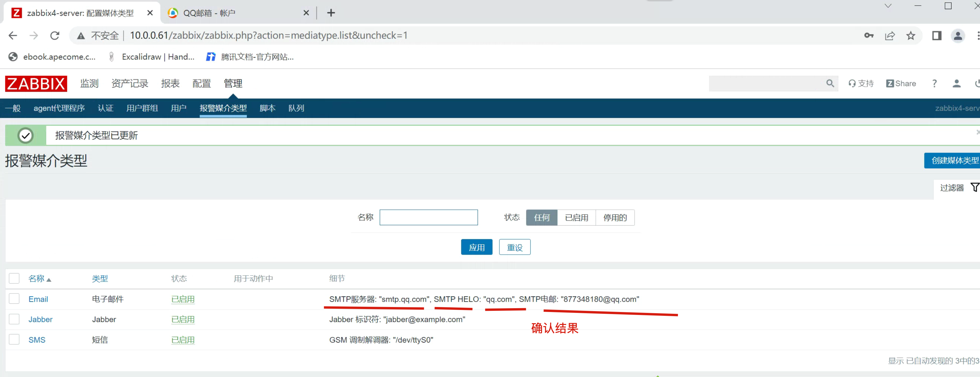Screen dimensions: 980x377
Task: Open the saved passwords key icon
Action: (x=869, y=36)
